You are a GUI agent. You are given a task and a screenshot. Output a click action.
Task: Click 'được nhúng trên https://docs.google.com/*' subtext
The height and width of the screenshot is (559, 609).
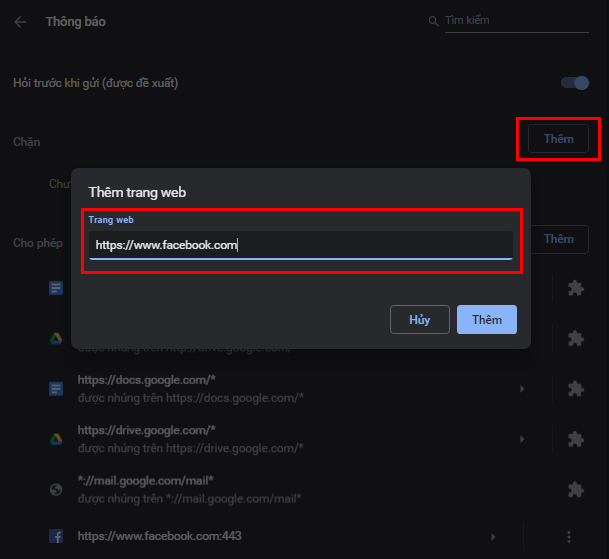(x=191, y=398)
